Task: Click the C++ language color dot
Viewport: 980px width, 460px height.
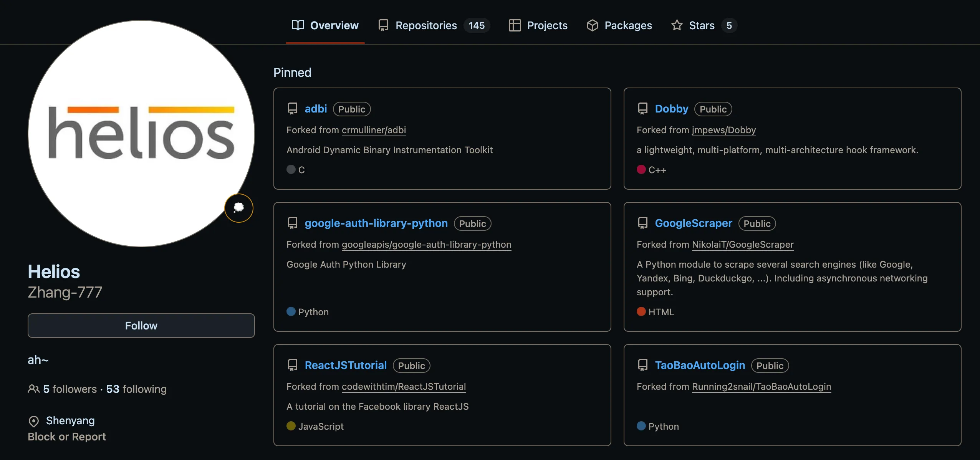Action: 641,169
